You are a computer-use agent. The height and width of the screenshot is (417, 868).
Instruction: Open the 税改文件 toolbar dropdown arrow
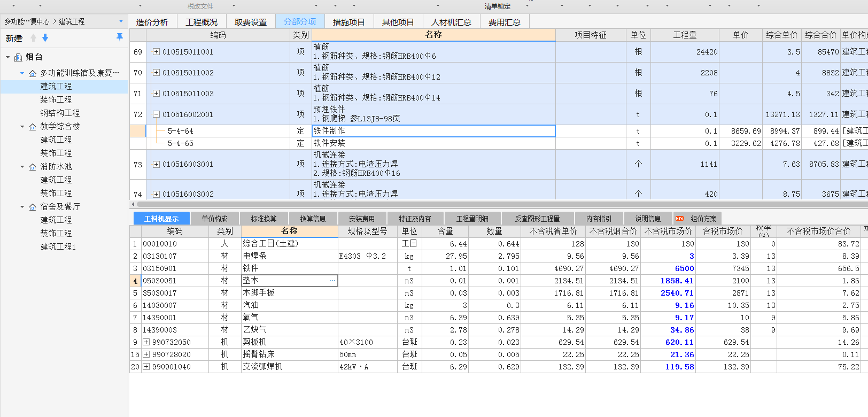(x=234, y=6)
